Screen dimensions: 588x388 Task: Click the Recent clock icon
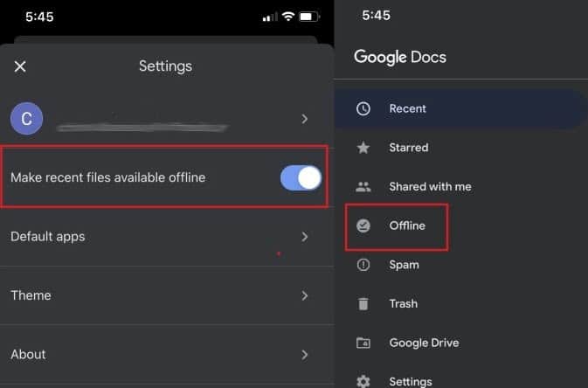pyautogui.click(x=363, y=108)
